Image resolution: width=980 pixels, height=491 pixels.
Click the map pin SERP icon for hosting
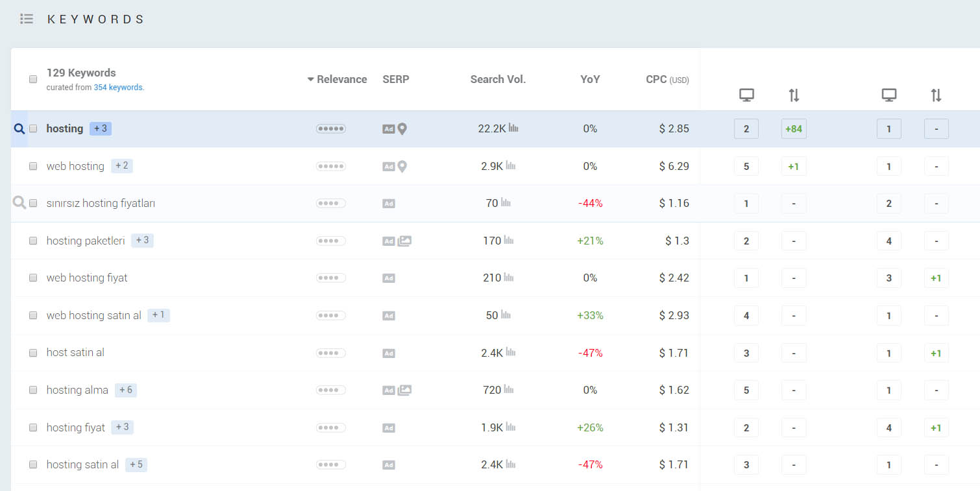402,129
